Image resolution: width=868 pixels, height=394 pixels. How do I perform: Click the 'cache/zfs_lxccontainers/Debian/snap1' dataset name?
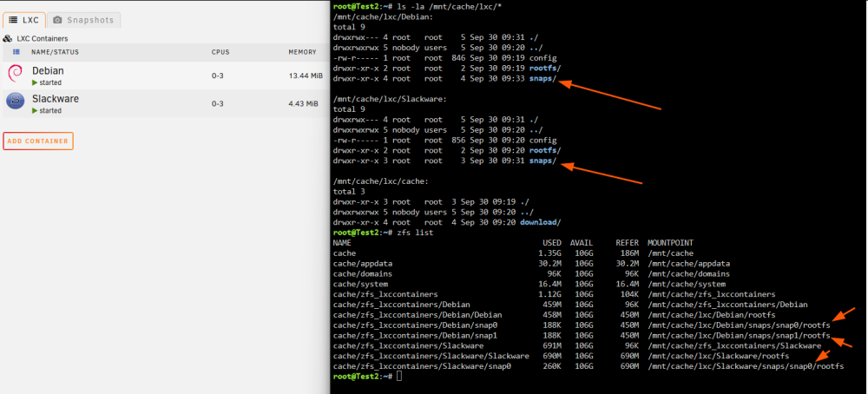415,336
